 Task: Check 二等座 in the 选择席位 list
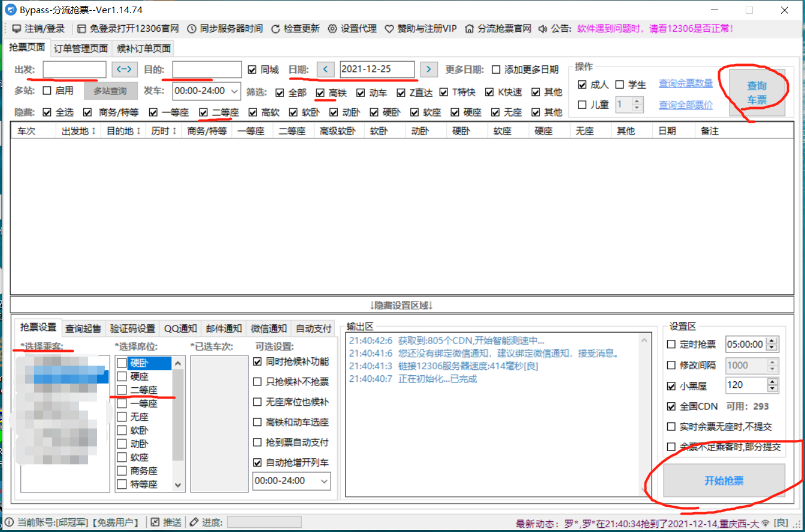(122, 390)
